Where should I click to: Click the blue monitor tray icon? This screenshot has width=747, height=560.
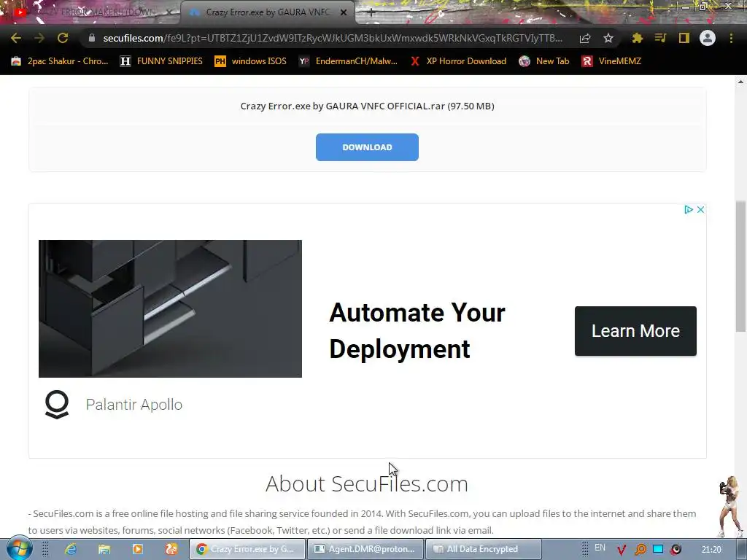tap(658, 549)
